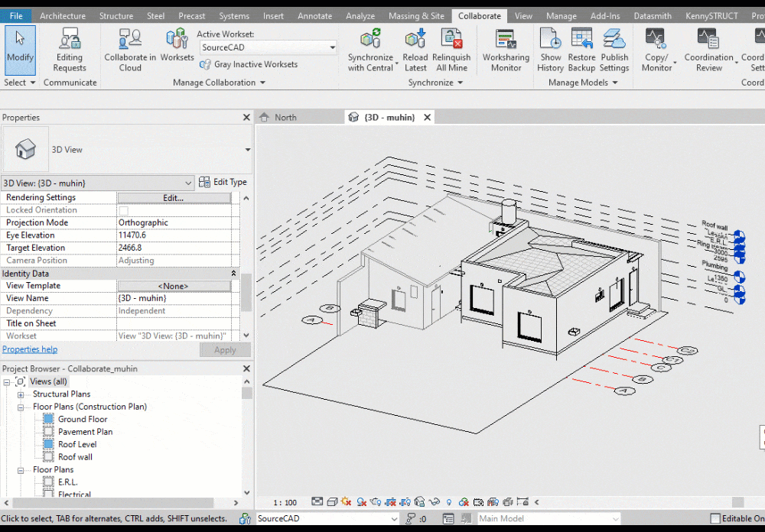Open Coordination Review
765x532 pixels.
pos(709,50)
